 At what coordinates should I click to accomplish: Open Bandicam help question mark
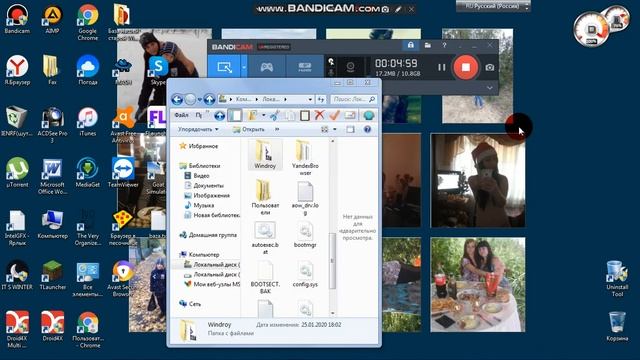point(444,45)
